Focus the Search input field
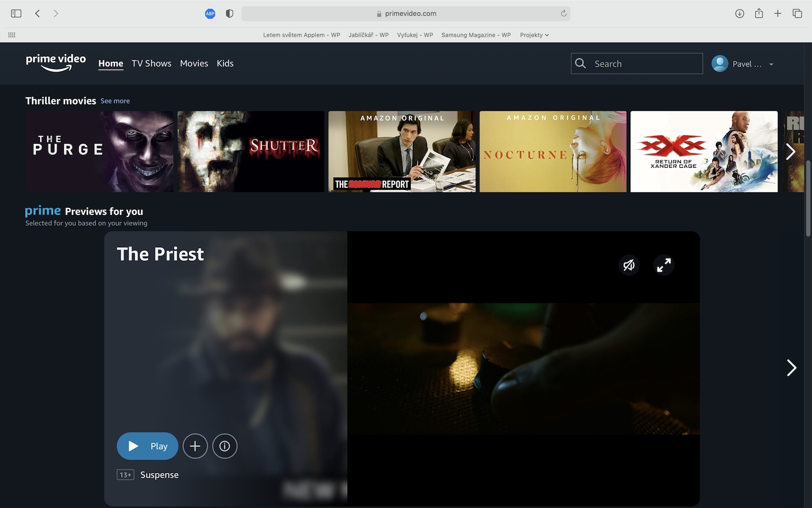The height and width of the screenshot is (508, 812). 637,63
